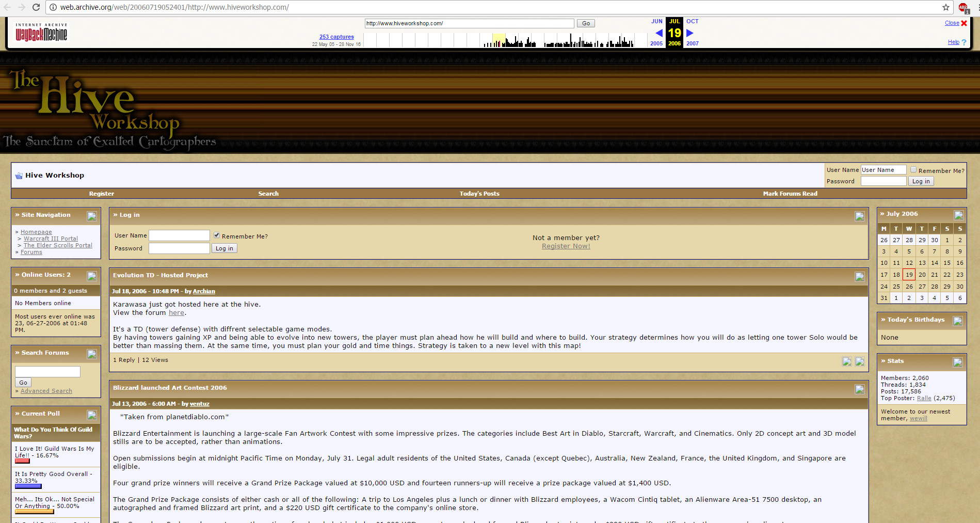
Task: Click second icon under Evolution TD post
Action: point(860,361)
